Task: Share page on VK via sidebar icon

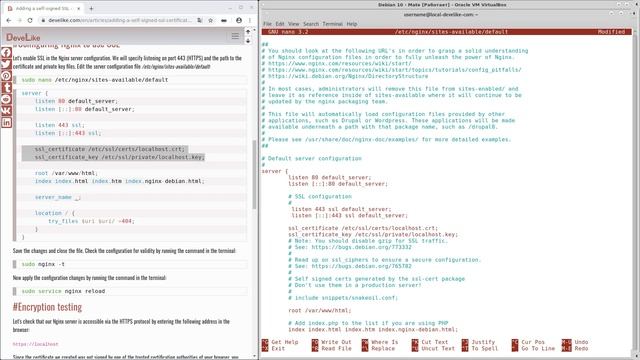Action: point(6,111)
